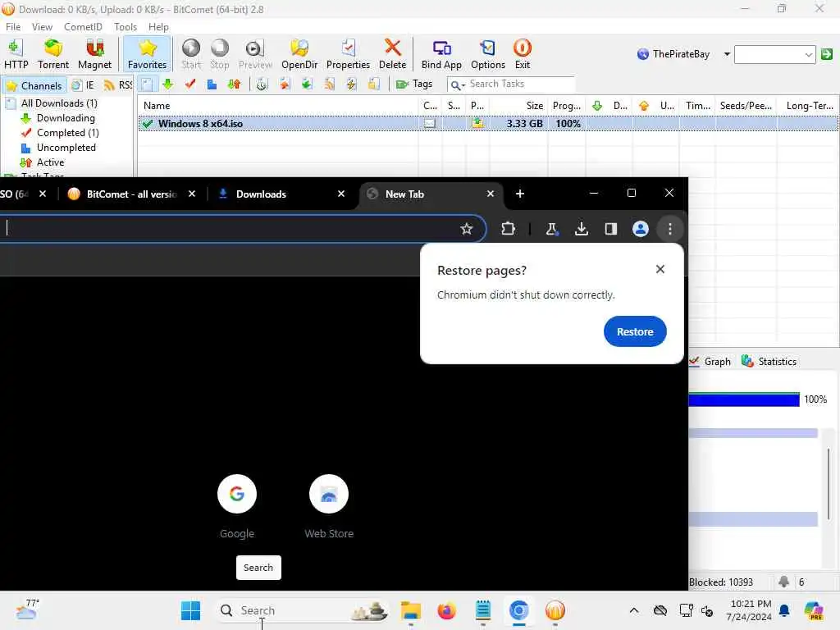Open the View menu
Screen dimensions: 840x630
[42, 27]
